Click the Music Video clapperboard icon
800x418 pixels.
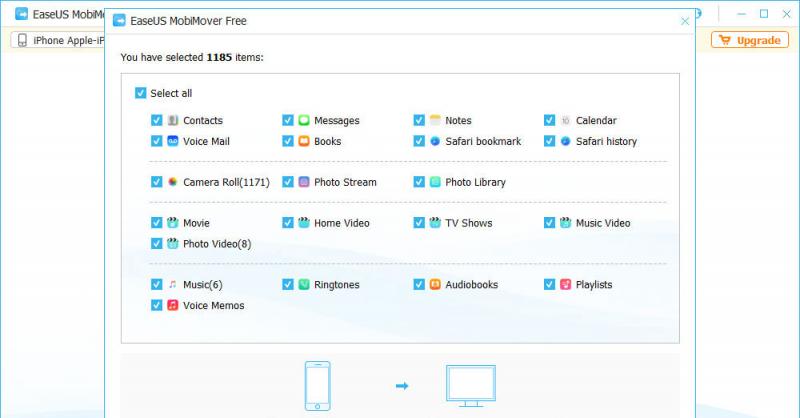(x=565, y=223)
